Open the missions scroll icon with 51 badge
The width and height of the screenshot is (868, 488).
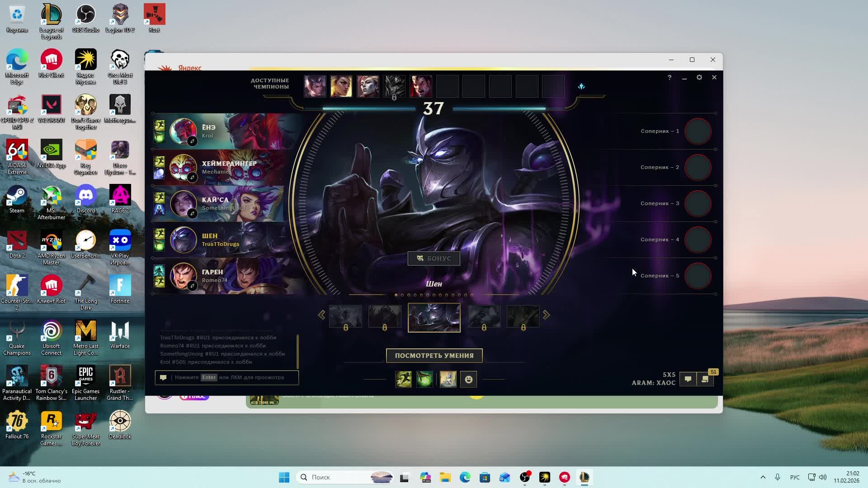[705, 379]
